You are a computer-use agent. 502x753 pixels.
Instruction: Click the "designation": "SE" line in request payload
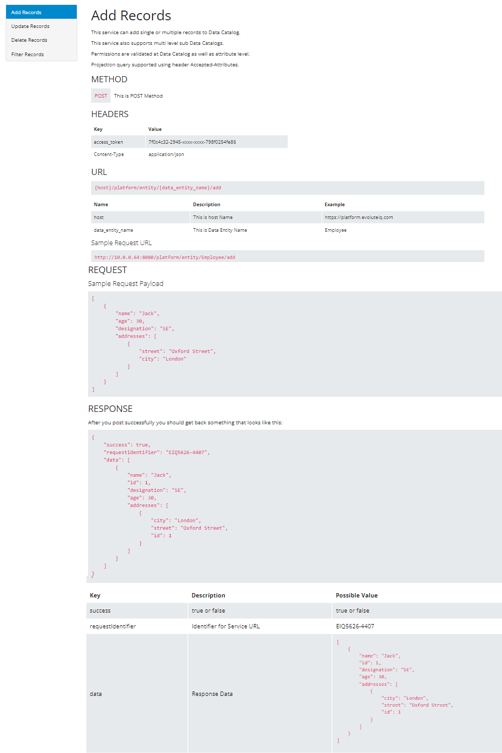(x=145, y=328)
